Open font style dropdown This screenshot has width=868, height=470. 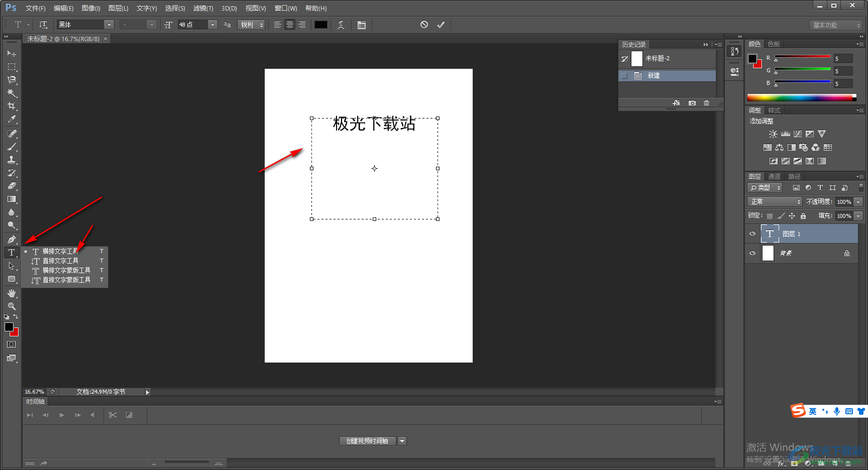152,25
